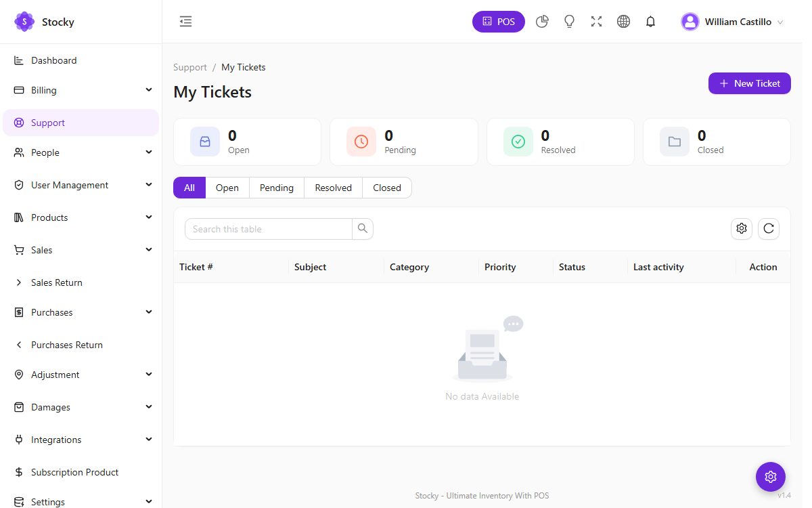Image resolution: width=812 pixels, height=508 pixels.
Task: Switch to the Open tickets tab
Action: coord(227,188)
